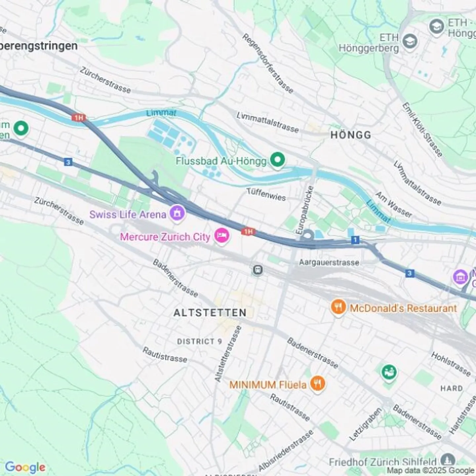Click the purple museum icon at right edge
Image resolution: width=476 pixels, height=476 pixels.
[x=461, y=276]
